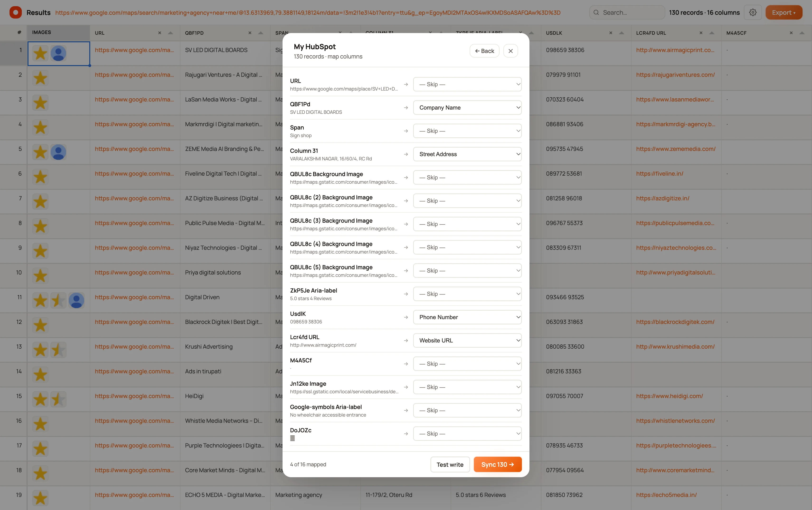This screenshot has width=812, height=510.
Task: Click the IMAGES column header
Action: 59,33
